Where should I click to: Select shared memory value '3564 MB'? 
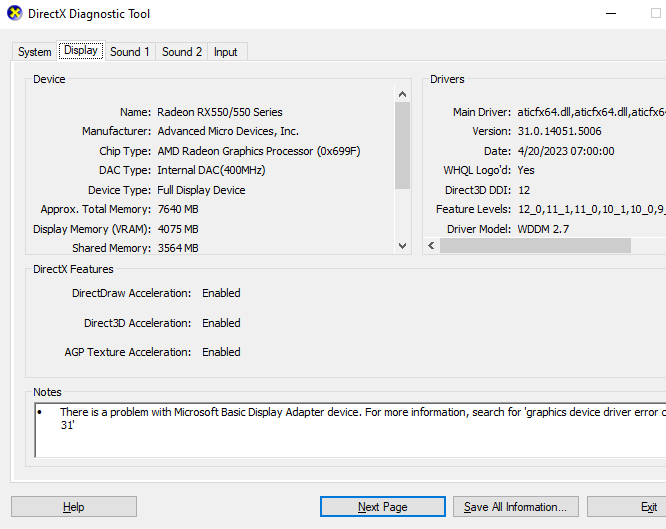[x=178, y=248]
